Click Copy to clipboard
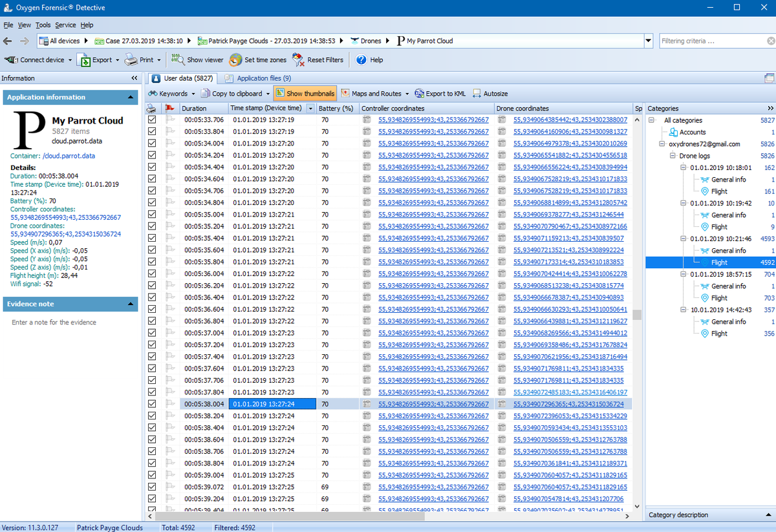This screenshot has height=532, width=776. 235,94
